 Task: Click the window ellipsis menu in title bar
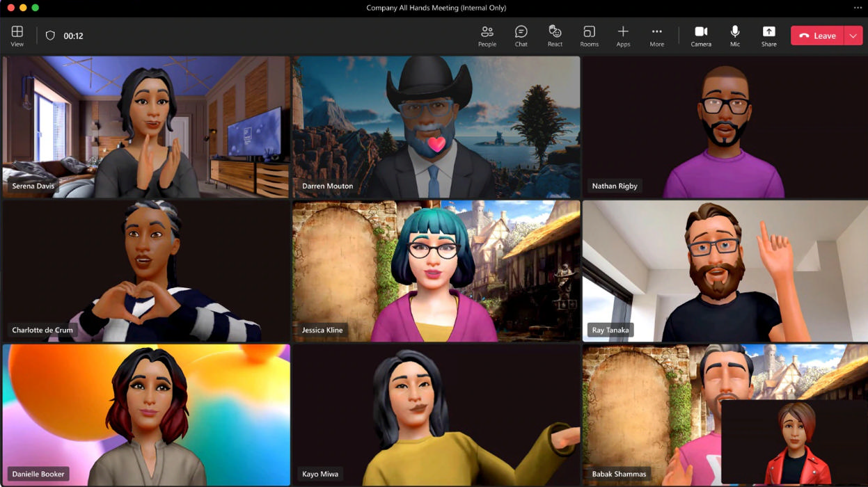click(858, 8)
